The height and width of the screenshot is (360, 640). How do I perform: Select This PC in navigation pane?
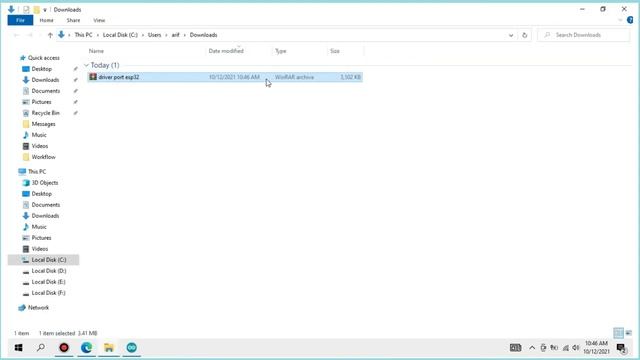pyautogui.click(x=37, y=172)
